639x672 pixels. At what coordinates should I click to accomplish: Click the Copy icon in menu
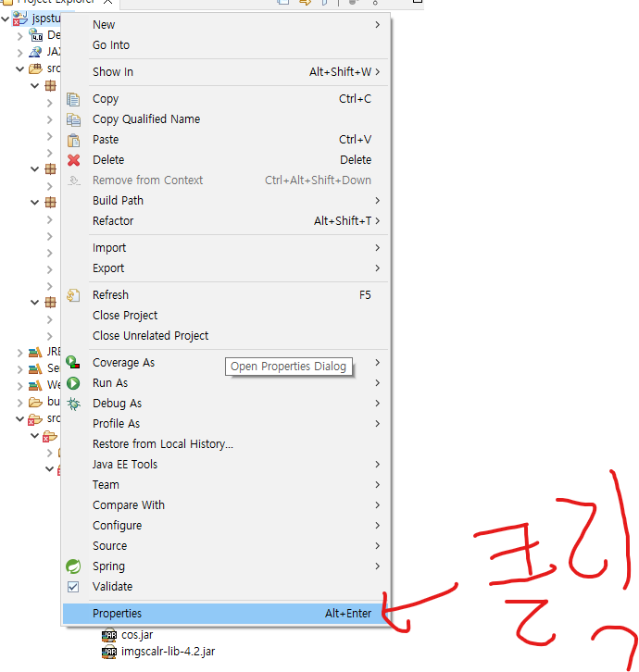[x=73, y=99]
